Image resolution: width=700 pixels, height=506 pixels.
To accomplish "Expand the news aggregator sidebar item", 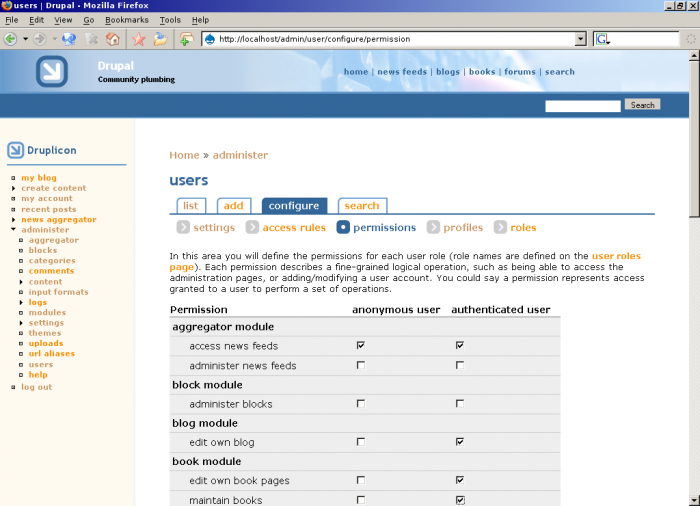I will [x=13, y=220].
